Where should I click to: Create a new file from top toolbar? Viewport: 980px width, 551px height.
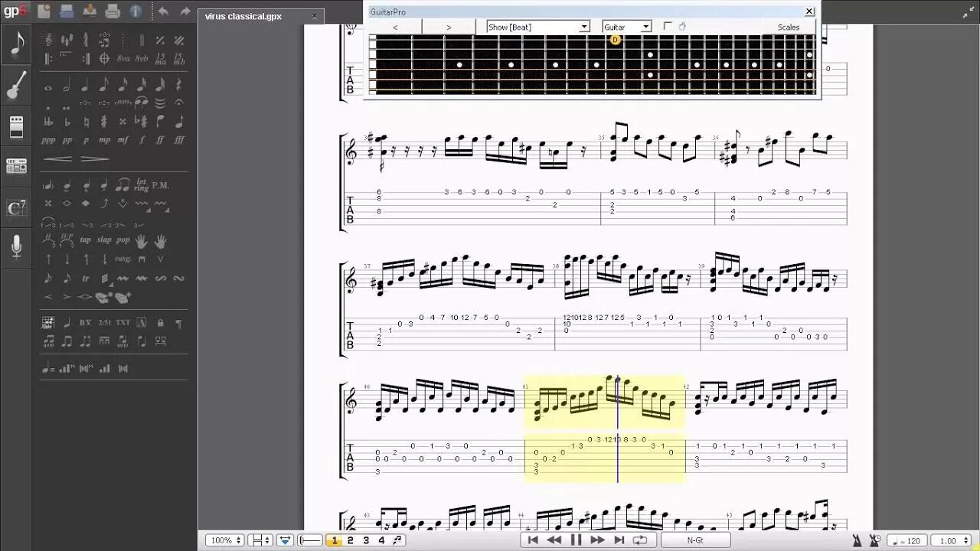44,11
